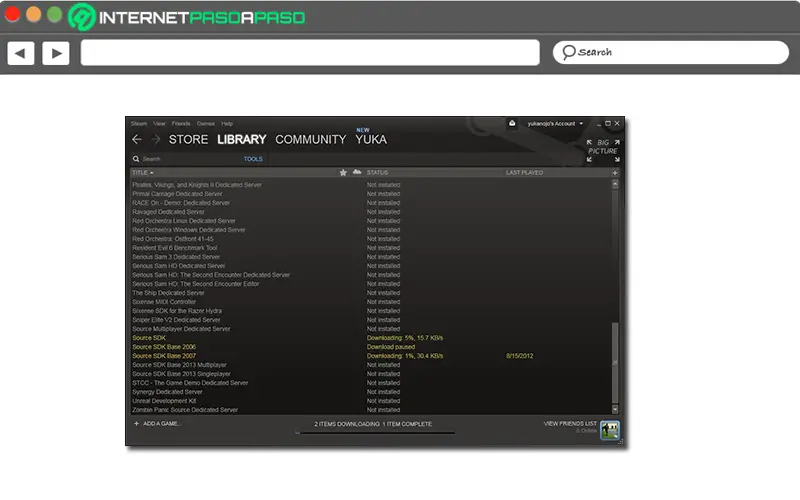
Task: Open the Steam menu
Action: point(139,123)
